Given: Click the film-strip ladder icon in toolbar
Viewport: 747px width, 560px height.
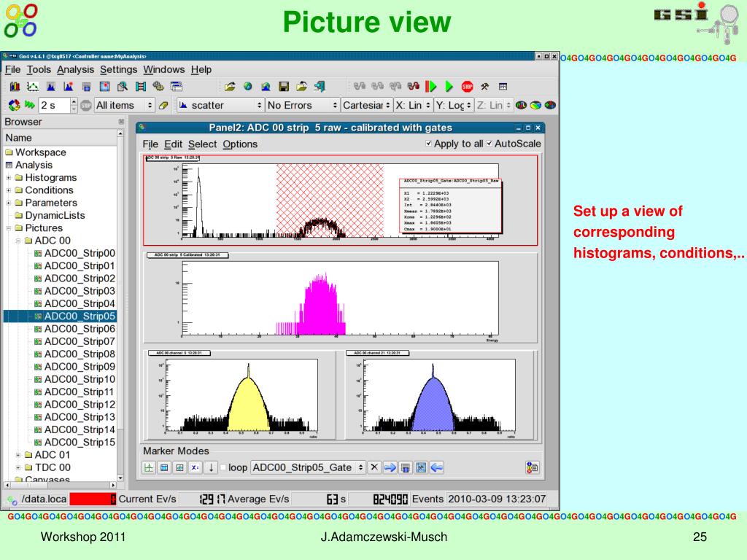Looking at the screenshot, I should click(141, 87).
